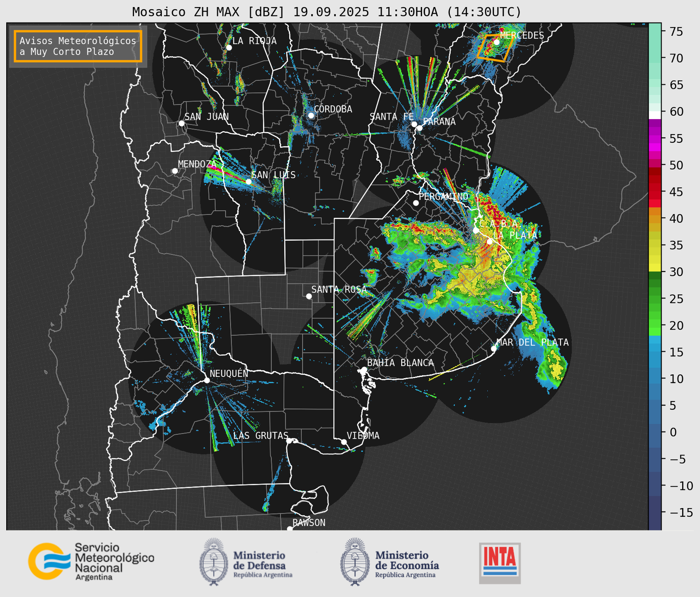Click the MAR DEL PLATA label
This screenshot has height=597, width=700.
coord(533,343)
